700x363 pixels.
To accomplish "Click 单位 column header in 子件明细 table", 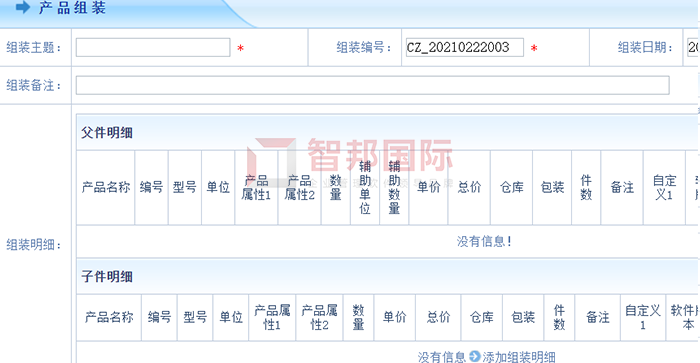I will tap(231, 317).
